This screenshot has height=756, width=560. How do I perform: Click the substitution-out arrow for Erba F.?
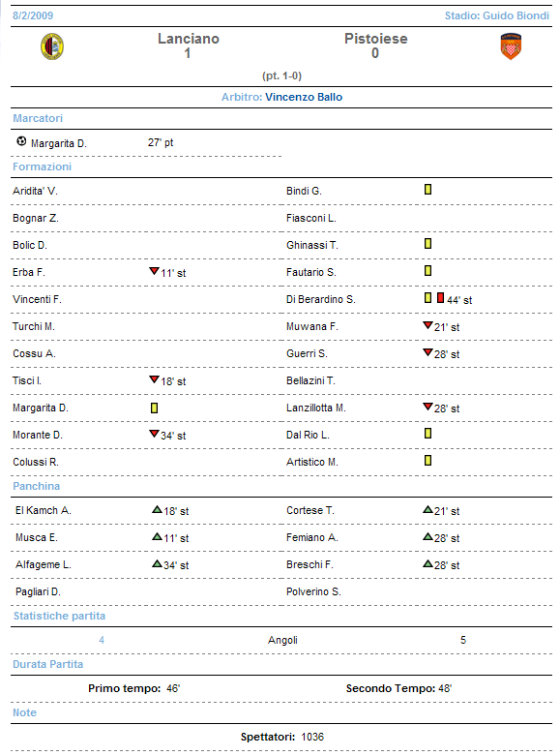pos(154,271)
